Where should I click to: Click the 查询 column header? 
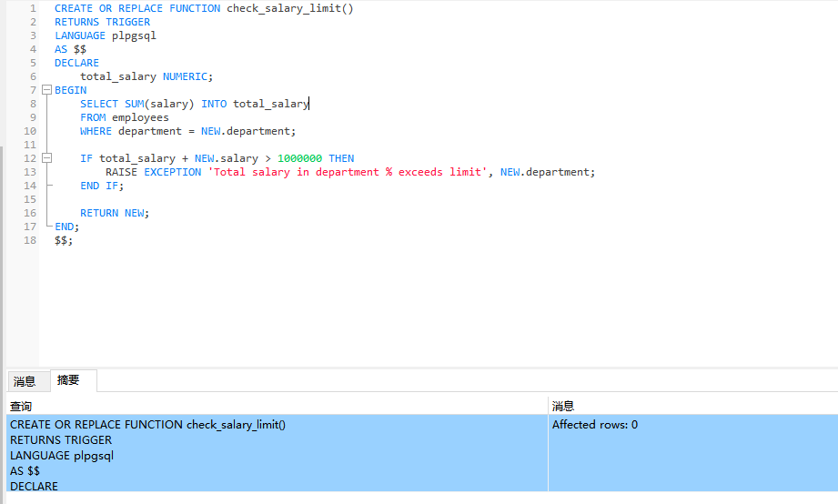tap(277, 406)
